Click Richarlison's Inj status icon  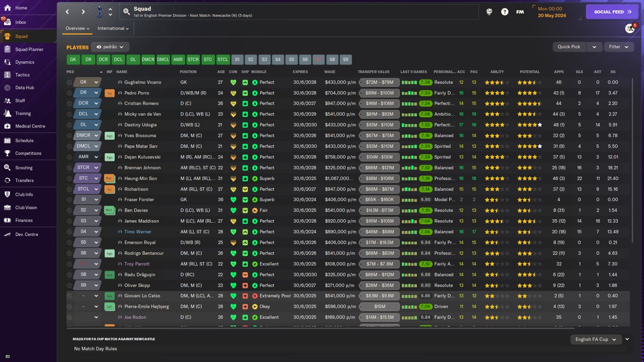(x=110, y=189)
